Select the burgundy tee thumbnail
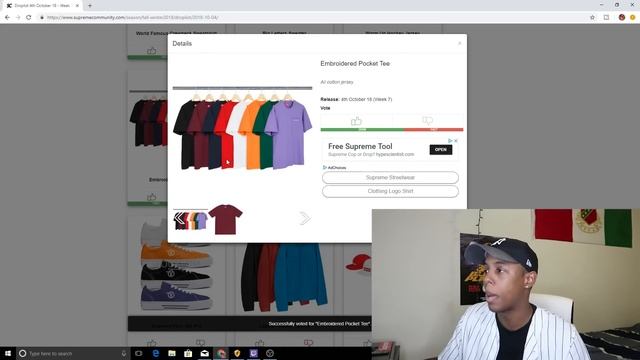The width and height of the screenshot is (640, 360). click(225, 219)
